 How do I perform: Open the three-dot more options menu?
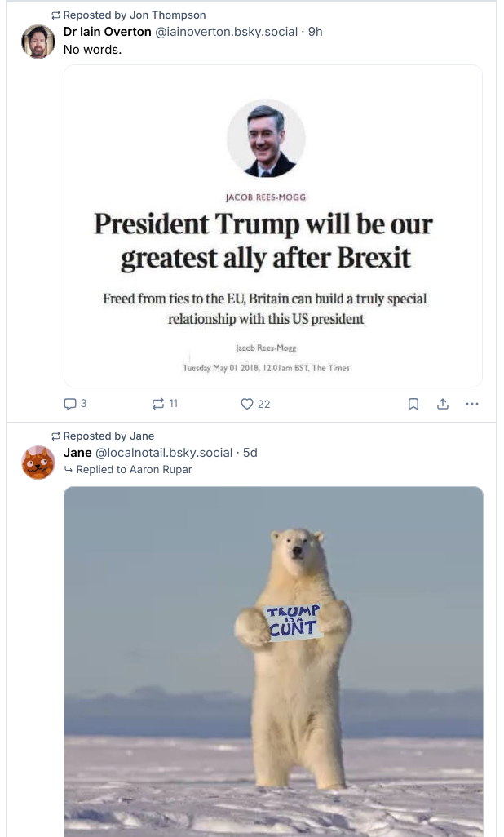point(471,404)
